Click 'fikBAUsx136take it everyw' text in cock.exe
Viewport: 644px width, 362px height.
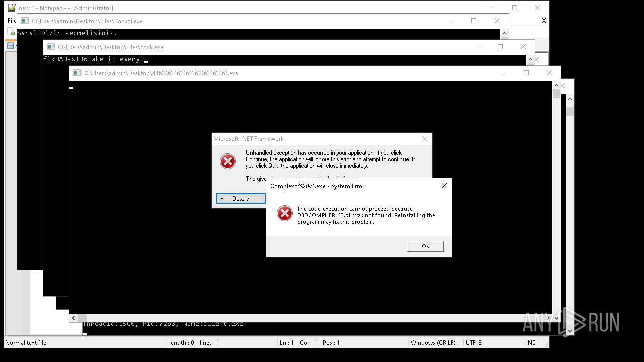pos(94,59)
